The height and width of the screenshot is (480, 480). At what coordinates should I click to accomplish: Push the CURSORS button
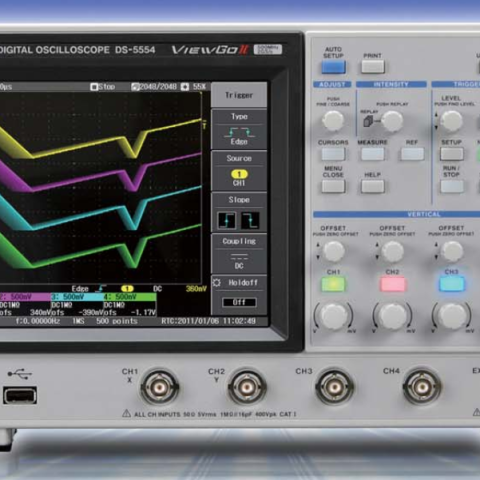pyautogui.click(x=333, y=154)
